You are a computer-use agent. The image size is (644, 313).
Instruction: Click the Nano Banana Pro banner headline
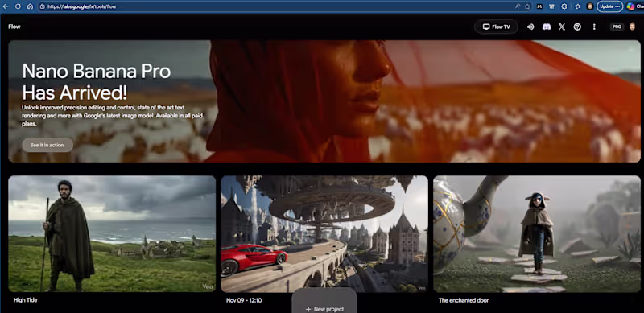pyautogui.click(x=96, y=82)
